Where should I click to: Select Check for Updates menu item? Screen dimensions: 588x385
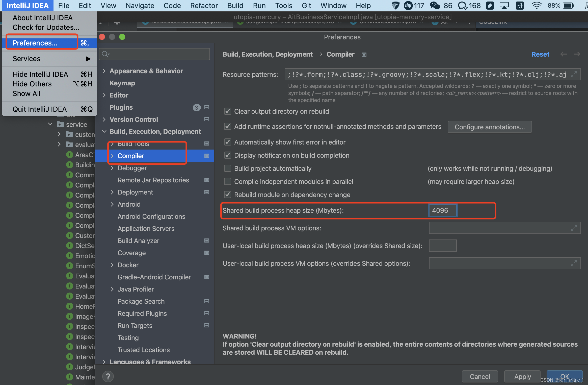click(46, 27)
